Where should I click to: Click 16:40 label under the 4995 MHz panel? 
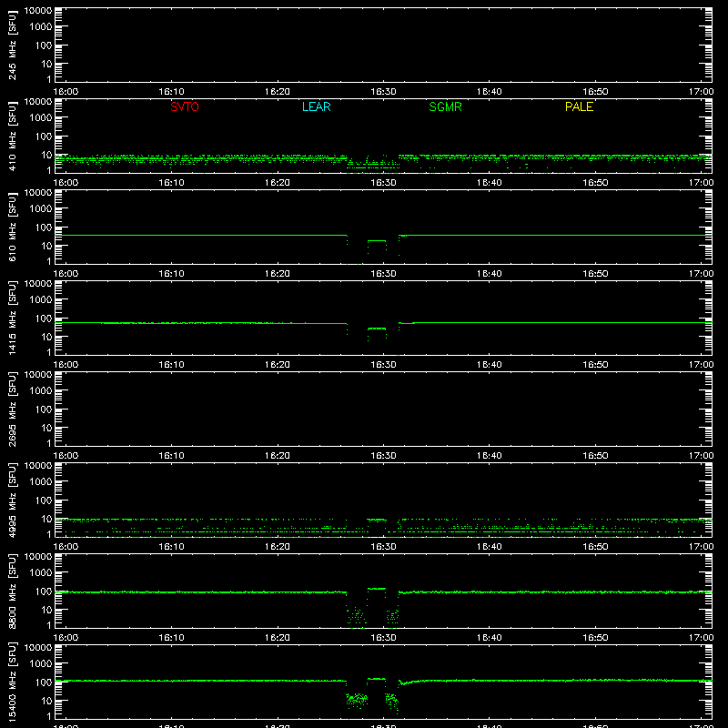[x=490, y=547]
